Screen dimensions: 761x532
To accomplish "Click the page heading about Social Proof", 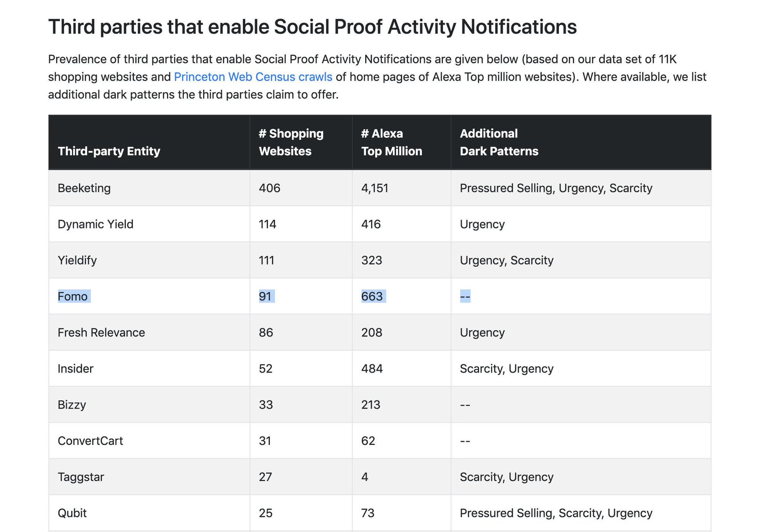I will click(x=312, y=27).
